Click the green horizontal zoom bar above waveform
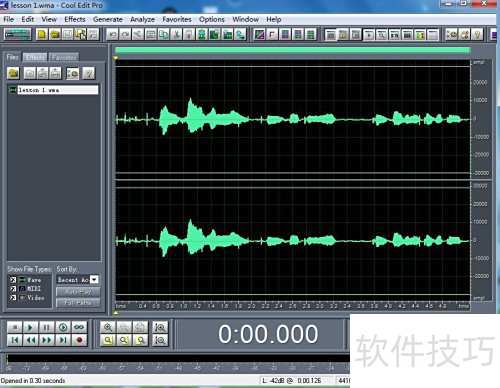This screenshot has height=388, width=500. 292,50
